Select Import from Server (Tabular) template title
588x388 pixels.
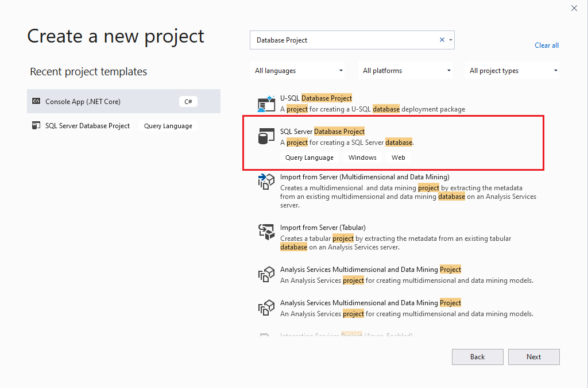[x=323, y=228]
